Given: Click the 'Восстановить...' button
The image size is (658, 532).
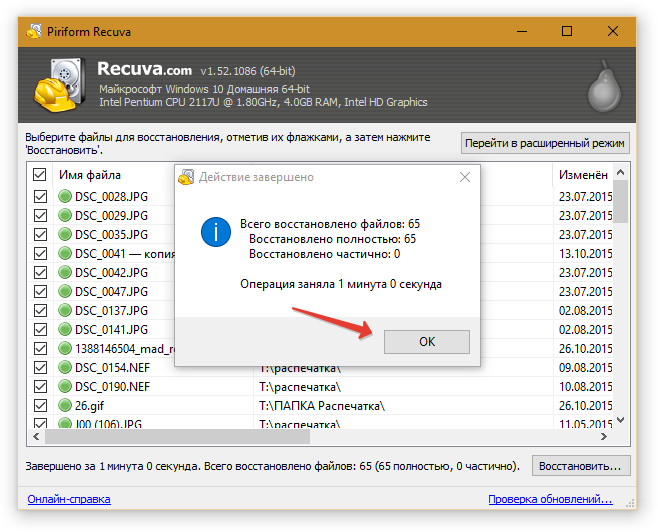Looking at the screenshot, I should [x=580, y=466].
